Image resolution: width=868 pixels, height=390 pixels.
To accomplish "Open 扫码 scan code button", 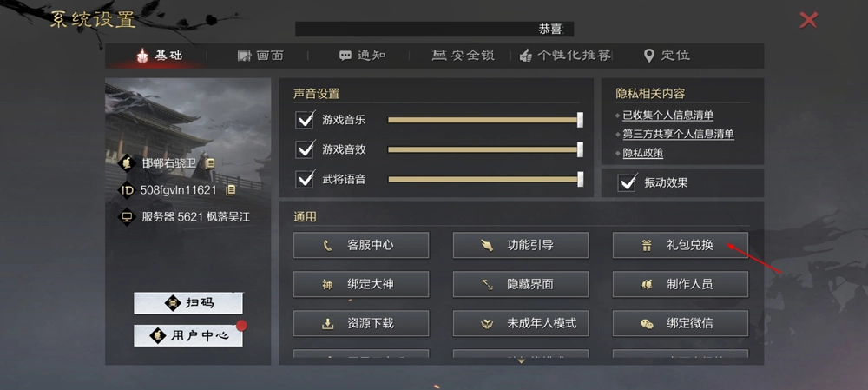I will 188,303.
